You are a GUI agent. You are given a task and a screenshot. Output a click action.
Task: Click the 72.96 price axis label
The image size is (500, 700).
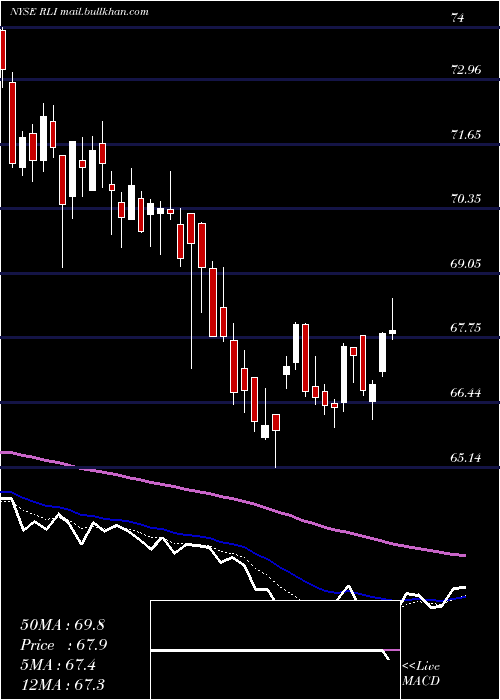click(x=467, y=69)
